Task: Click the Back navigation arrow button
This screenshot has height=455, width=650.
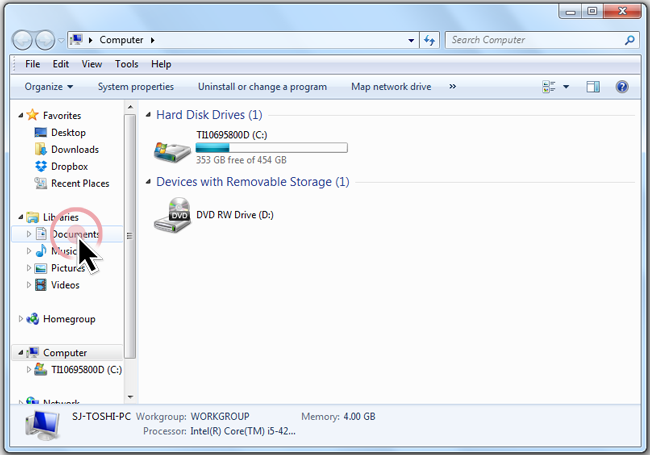Action: click(x=22, y=40)
